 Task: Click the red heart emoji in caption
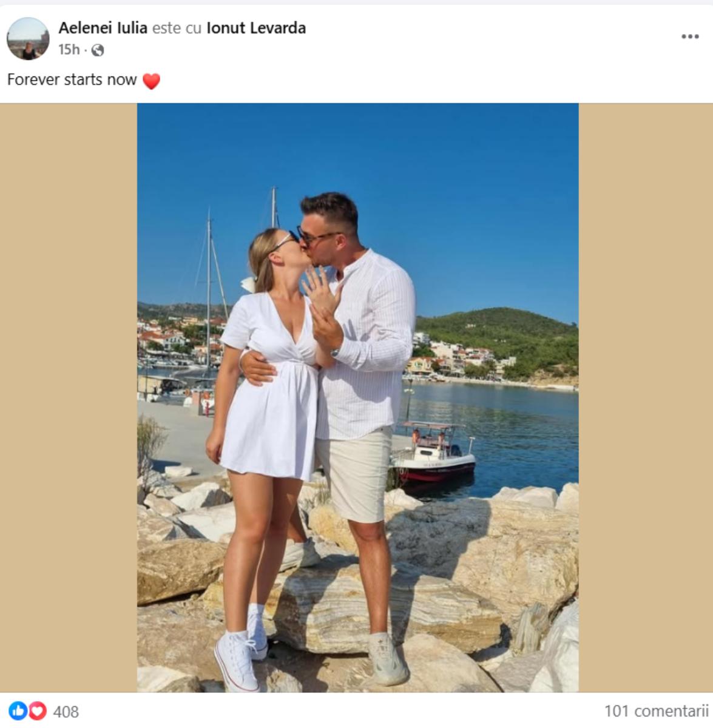point(151,81)
